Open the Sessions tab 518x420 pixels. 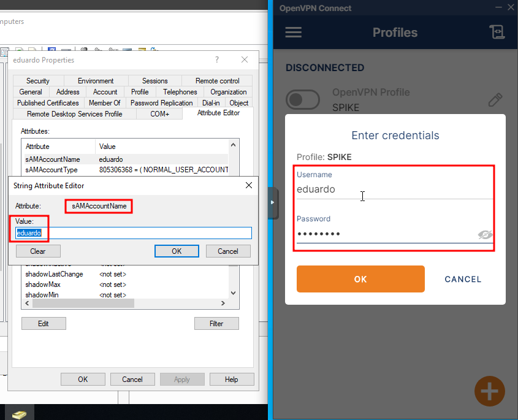click(x=155, y=81)
